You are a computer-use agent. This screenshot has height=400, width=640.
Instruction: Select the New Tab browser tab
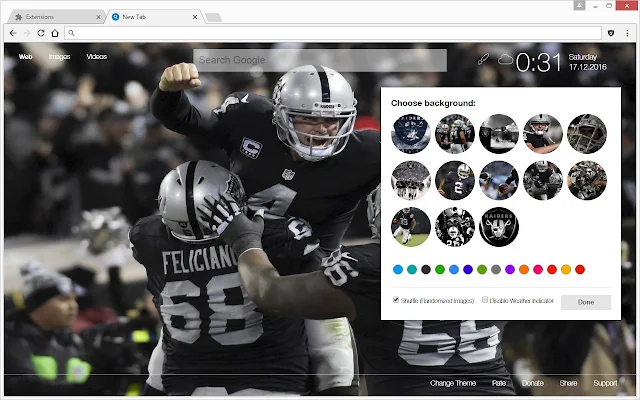[154, 17]
